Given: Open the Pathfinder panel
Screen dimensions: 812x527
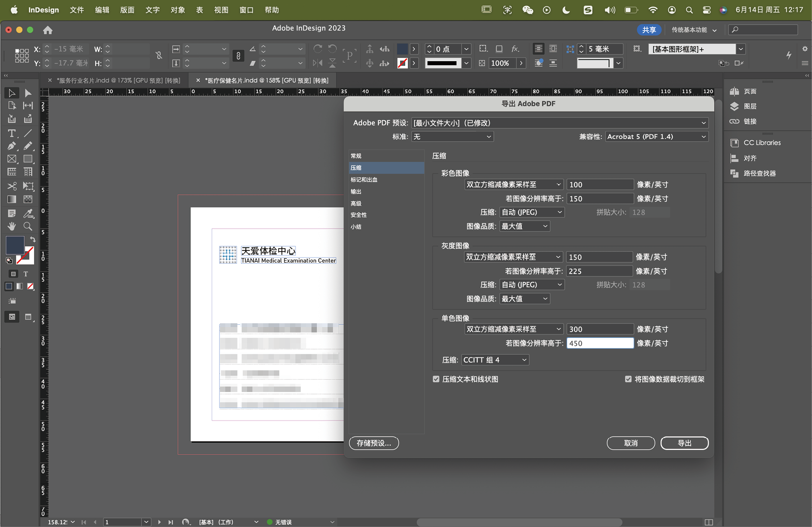Looking at the screenshot, I should (x=759, y=174).
